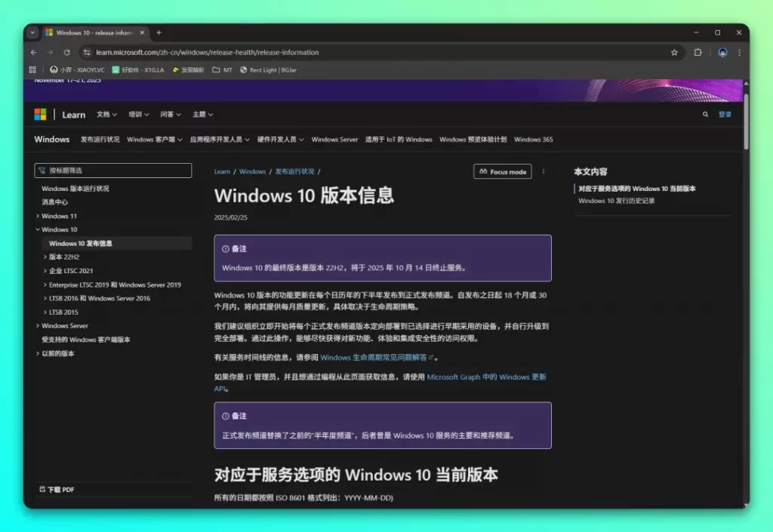The height and width of the screenshot is (532, 773).
Task: Click the 下载 PDF option
Action: click(58, 489)
